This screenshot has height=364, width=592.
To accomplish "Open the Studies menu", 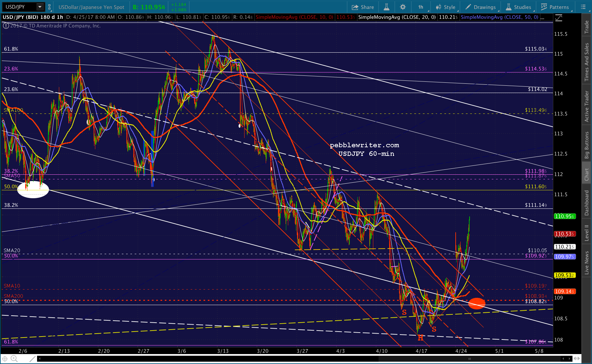I will tap(519, 7).
